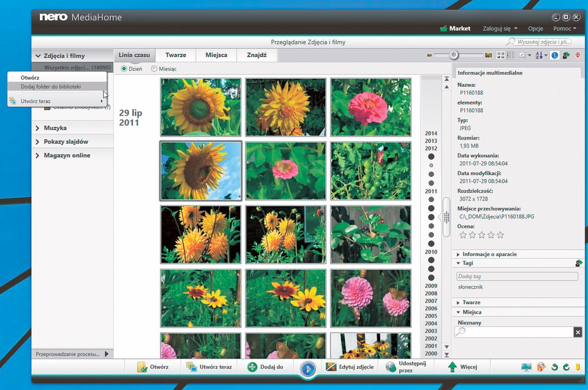Image resolution: width=588 pixels, height=390 pixels.
Task: Switch to details list view
Action: (510, 55)
